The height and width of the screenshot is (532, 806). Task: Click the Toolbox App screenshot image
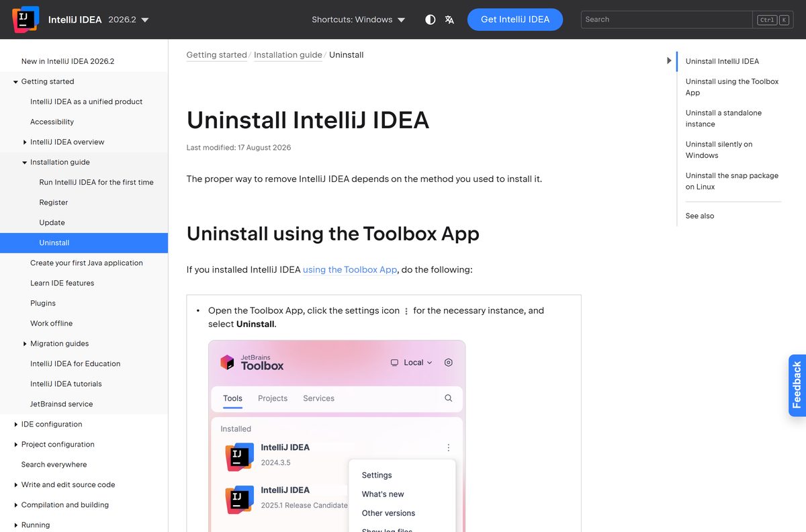coord(337,436)
